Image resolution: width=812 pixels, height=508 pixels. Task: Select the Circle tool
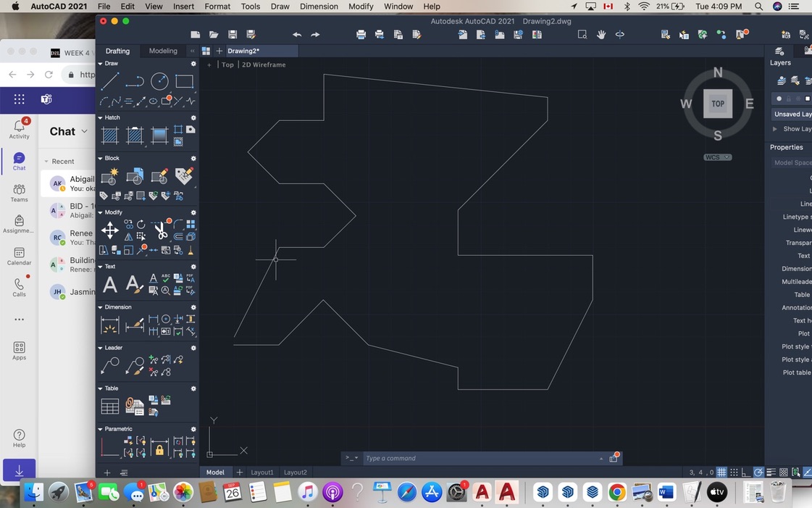point(159,81)
